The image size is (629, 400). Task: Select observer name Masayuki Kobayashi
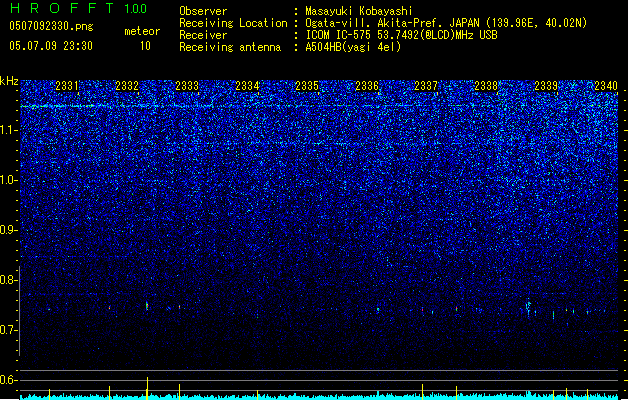coord(359,11)
